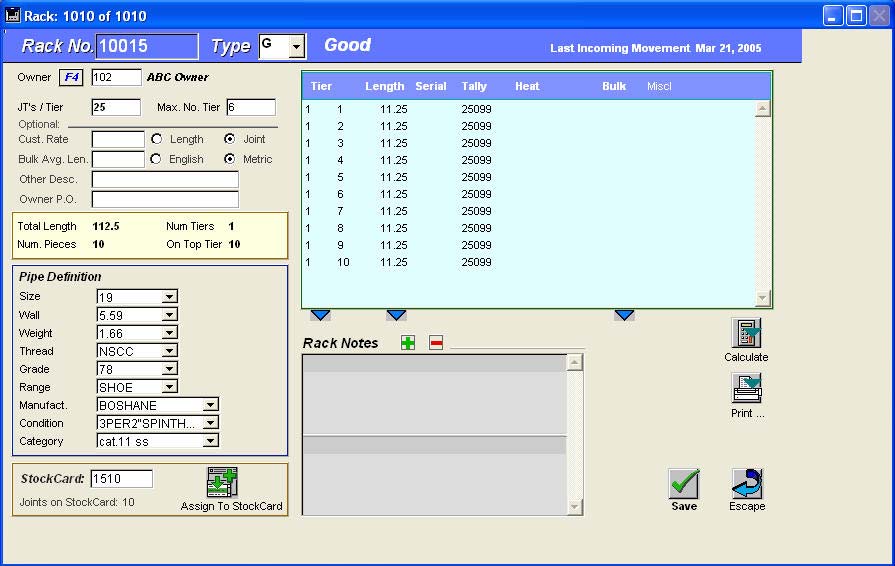Click the first Rack Notes row

point(434,364)
